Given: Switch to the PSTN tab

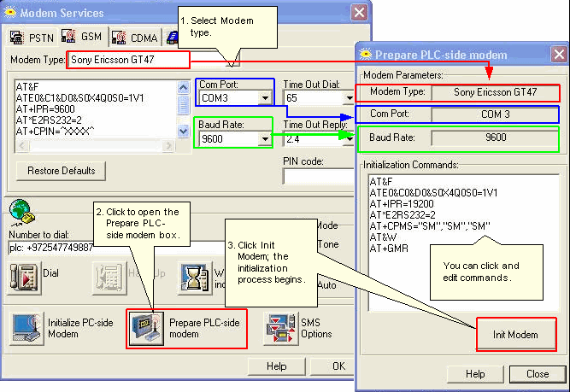Looking at the screenshot, I should click(32, 38).
